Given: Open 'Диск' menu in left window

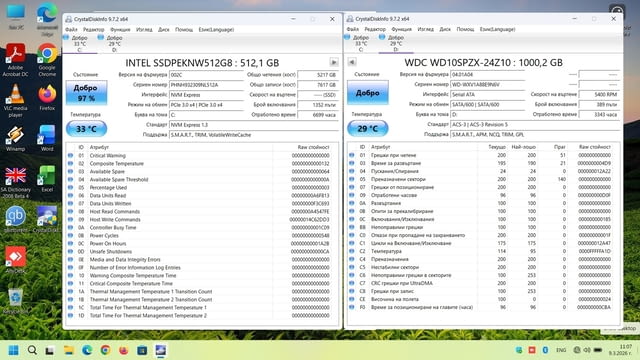Looking at the screenshot, I should click(x=164, y=29).
